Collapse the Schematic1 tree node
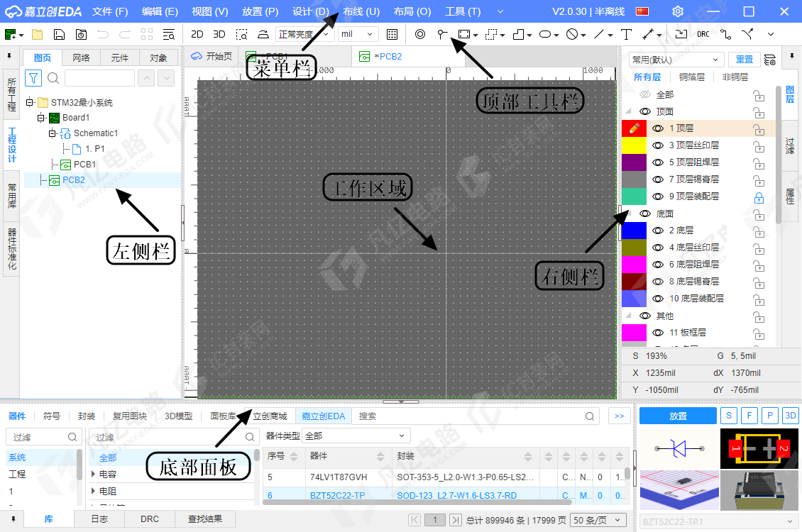The width and height of the screenshot is (802, 532). [x=53, y=133]
